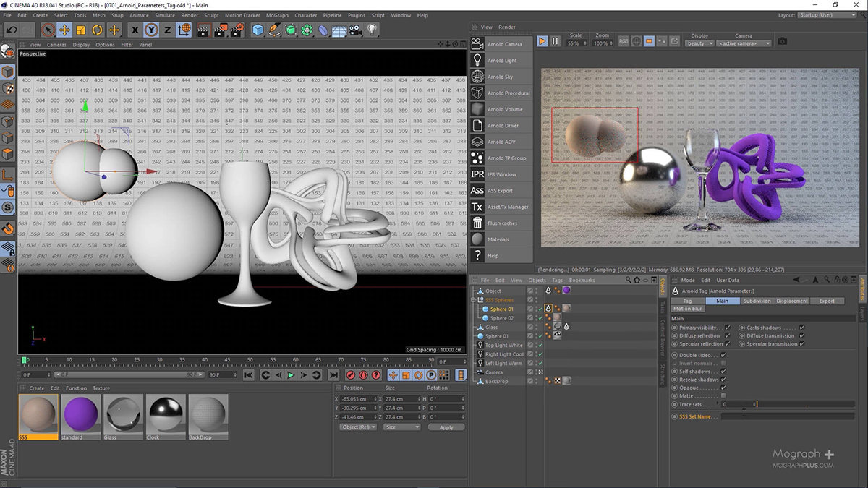The width and height of the screenshot is (868, 488).
Task: Open Edit Render Settings icon
Action: pos(237,30)
